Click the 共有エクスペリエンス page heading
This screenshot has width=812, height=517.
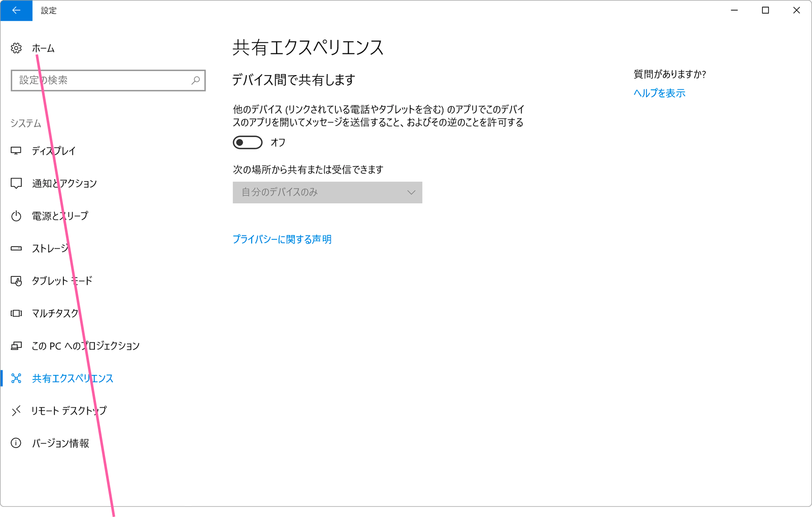308,48
